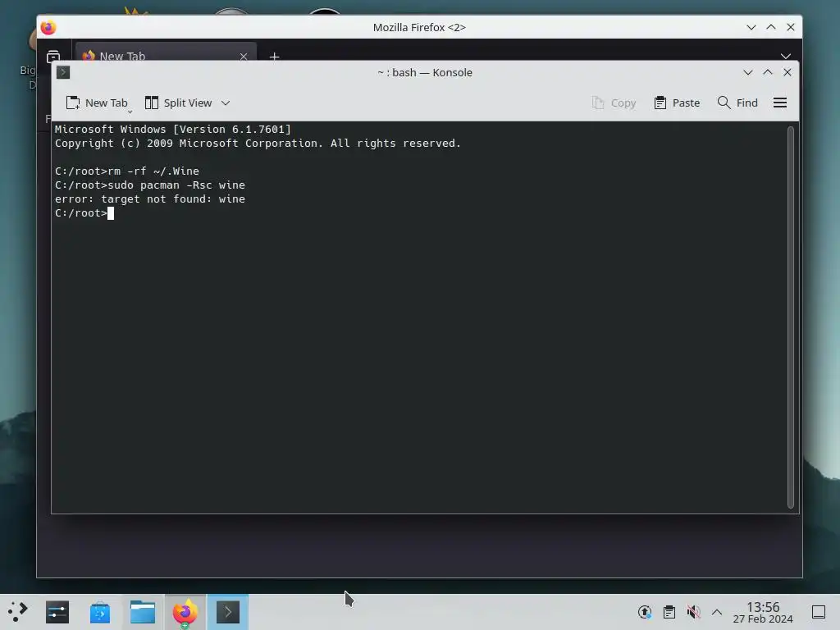Click the Firefox logo in window title bar
The image size is (840, 630).
pyautogui.click(x=48, y=27)
